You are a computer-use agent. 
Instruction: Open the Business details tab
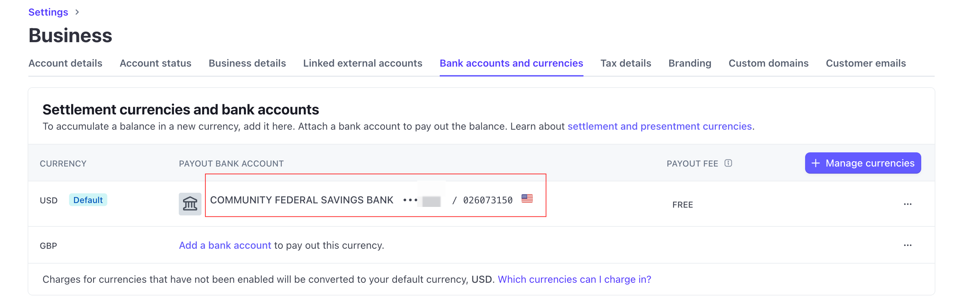point(247,63)
